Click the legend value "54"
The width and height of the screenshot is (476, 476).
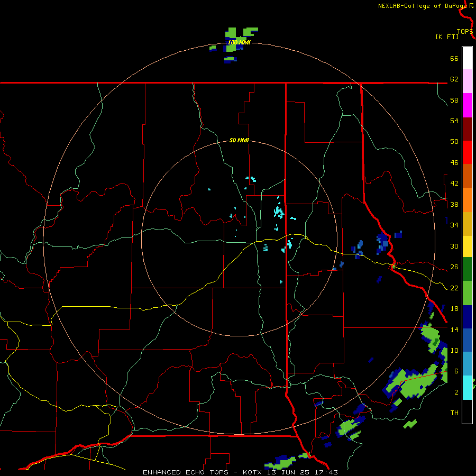click(454, 121)
